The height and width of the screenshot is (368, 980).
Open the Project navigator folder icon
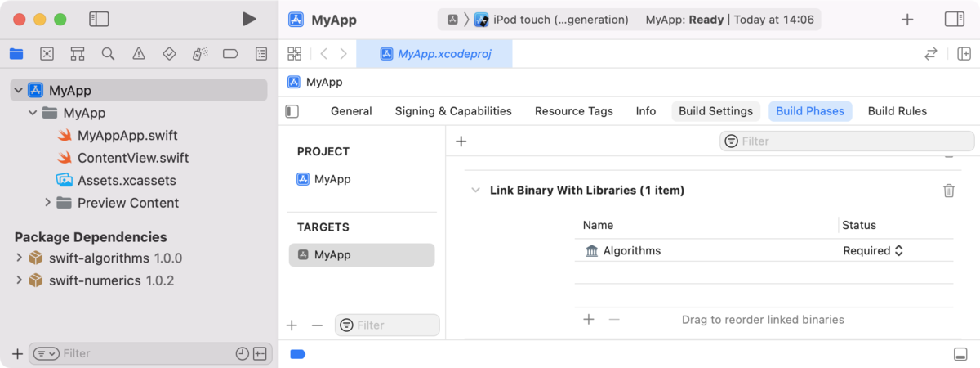coord(16,54)
